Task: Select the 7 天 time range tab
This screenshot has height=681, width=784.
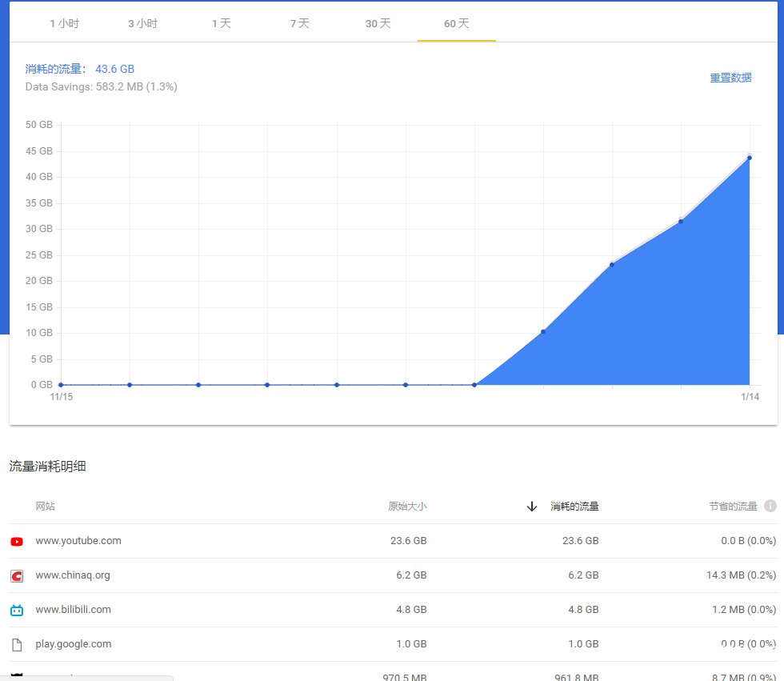Action: pos(299,24)
